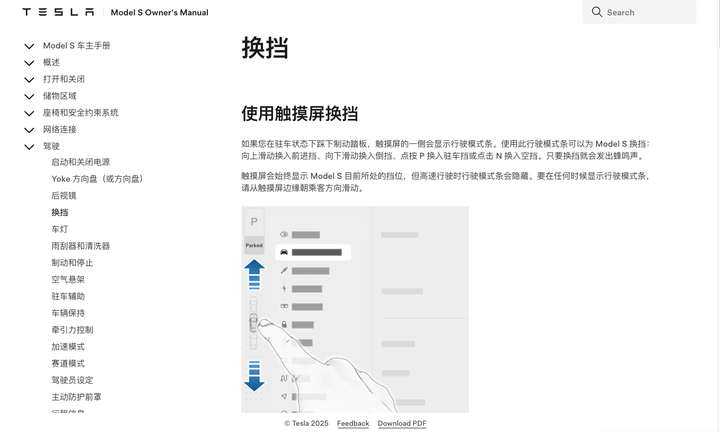
Task: Open the 储物区域 sidebar entry
Action: (x=60, y=95)
